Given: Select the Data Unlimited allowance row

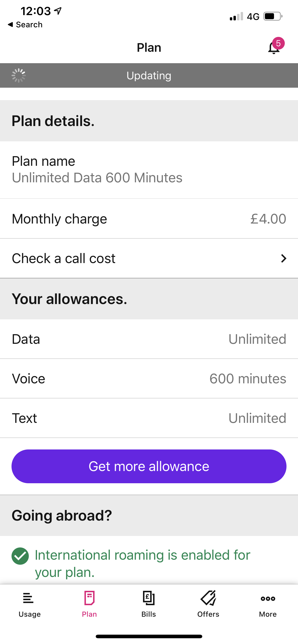Looking at the screenshot, I should pyautogui.click(x=149, y=339).
